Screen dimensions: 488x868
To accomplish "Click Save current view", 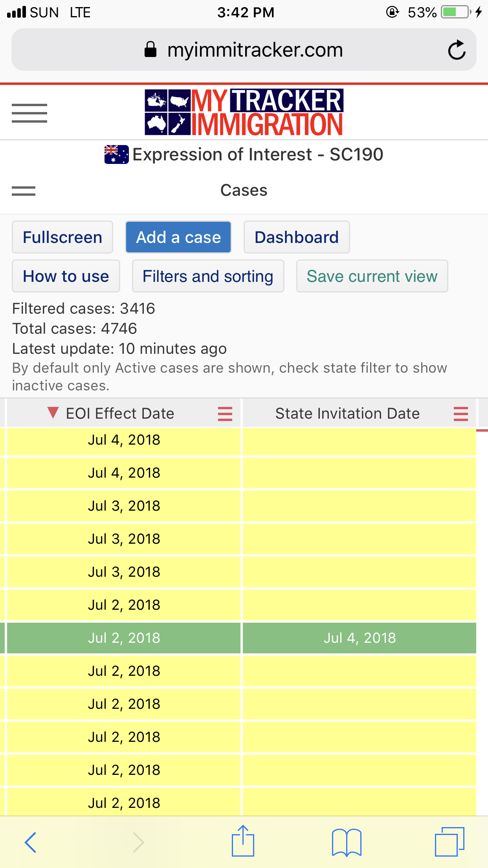I will tap(372, 276).
